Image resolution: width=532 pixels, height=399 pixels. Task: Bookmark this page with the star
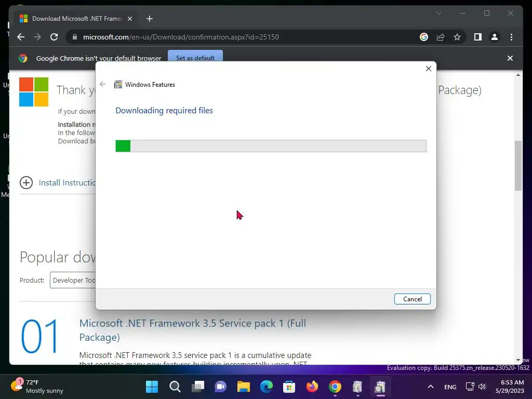[x=457, y=37]
